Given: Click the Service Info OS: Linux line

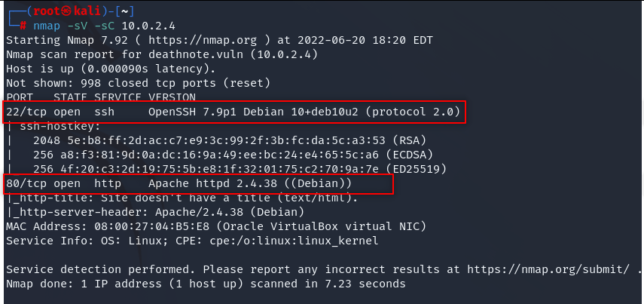Looking at the screenshot, I should point(192,241).
